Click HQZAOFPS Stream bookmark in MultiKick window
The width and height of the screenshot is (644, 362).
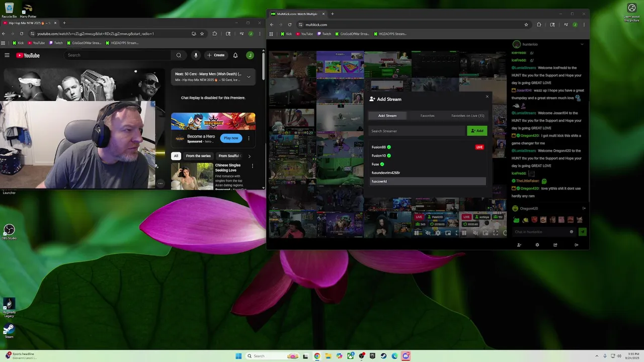[390, 34]
